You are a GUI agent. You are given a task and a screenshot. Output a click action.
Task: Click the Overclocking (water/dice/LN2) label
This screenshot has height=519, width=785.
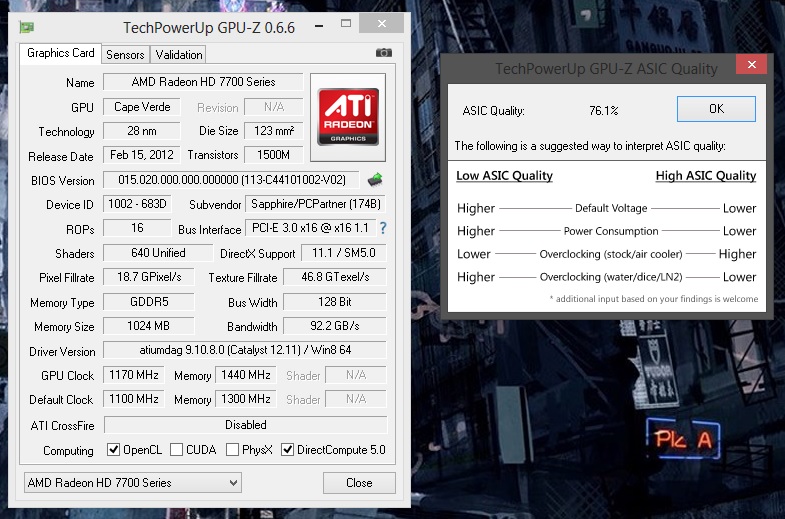[x=611, y=277]
